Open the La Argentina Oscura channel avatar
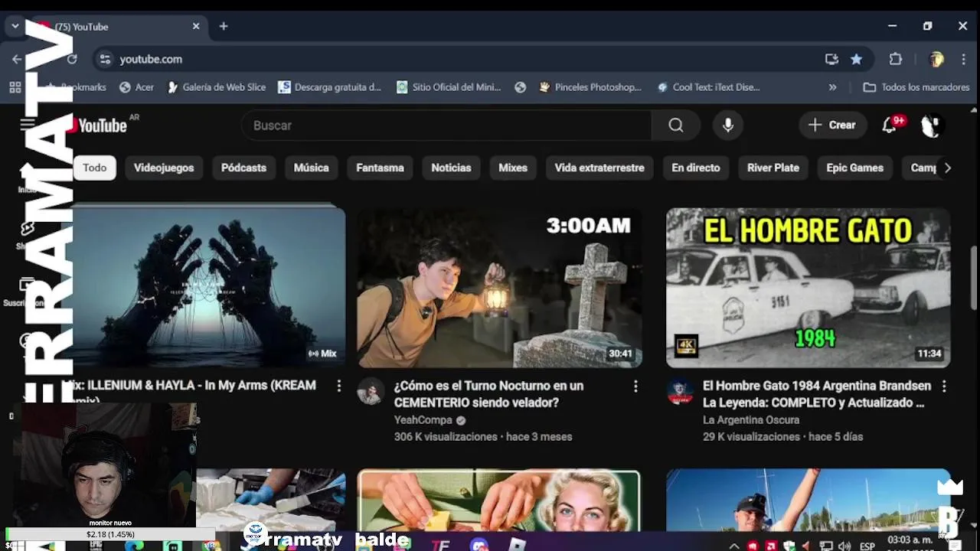The width and height of the screenshot is (980, 551). pos(680,391)
